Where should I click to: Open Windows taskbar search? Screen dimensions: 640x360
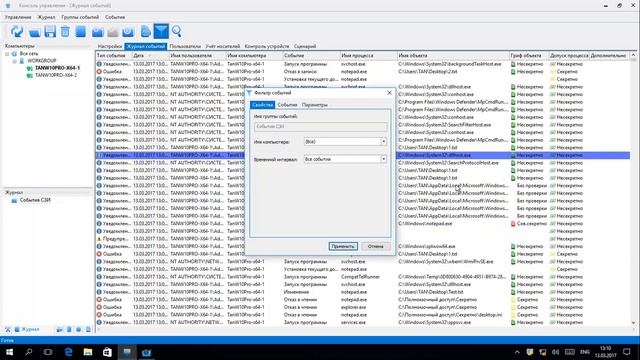tap(29, 352)
